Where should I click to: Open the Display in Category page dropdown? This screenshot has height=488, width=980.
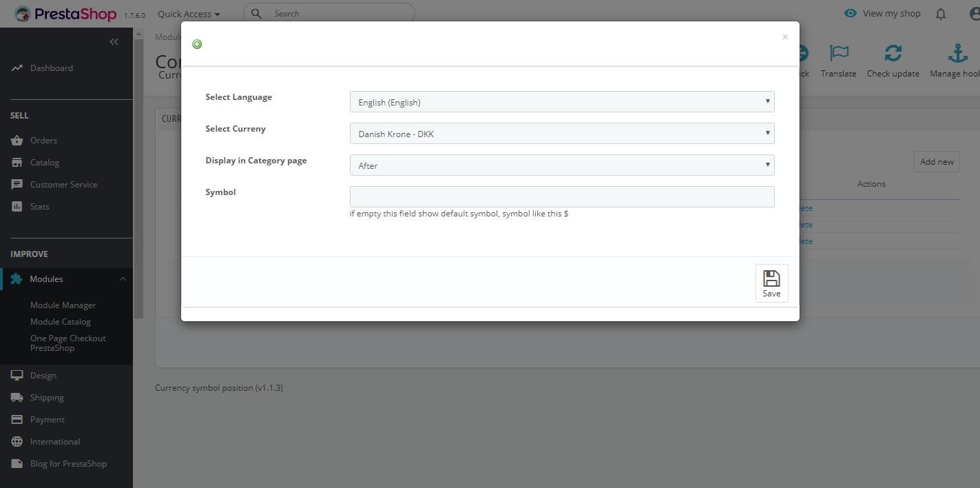[x=562, y=165]
